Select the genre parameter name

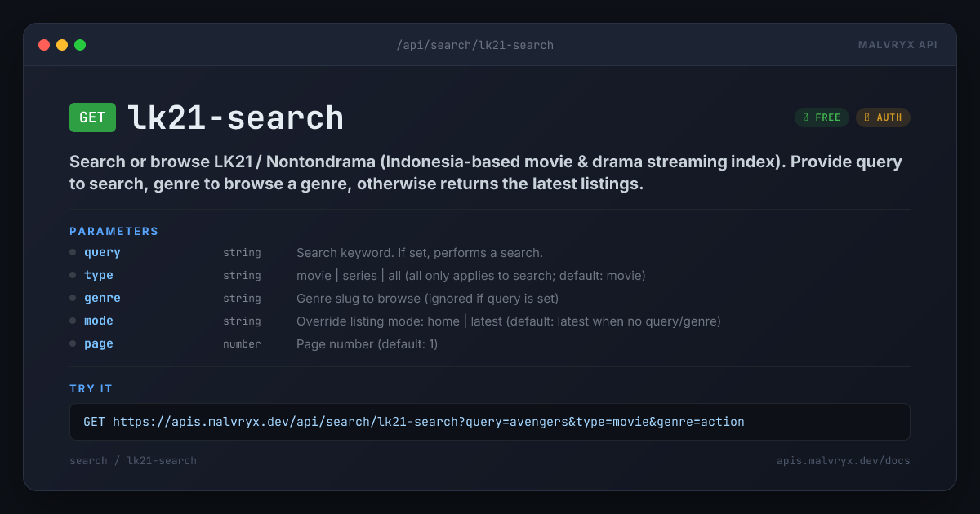point(102,299)
